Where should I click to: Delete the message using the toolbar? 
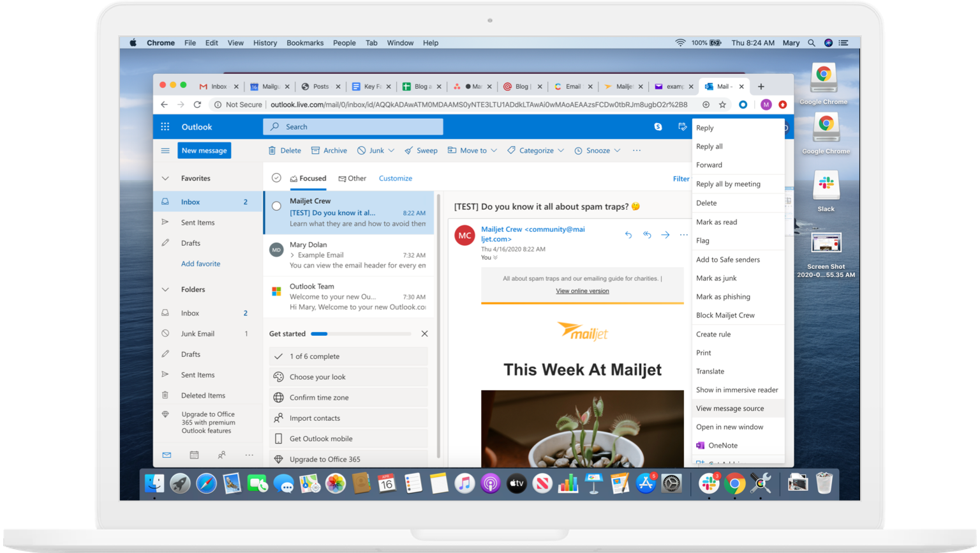(285, 151)
